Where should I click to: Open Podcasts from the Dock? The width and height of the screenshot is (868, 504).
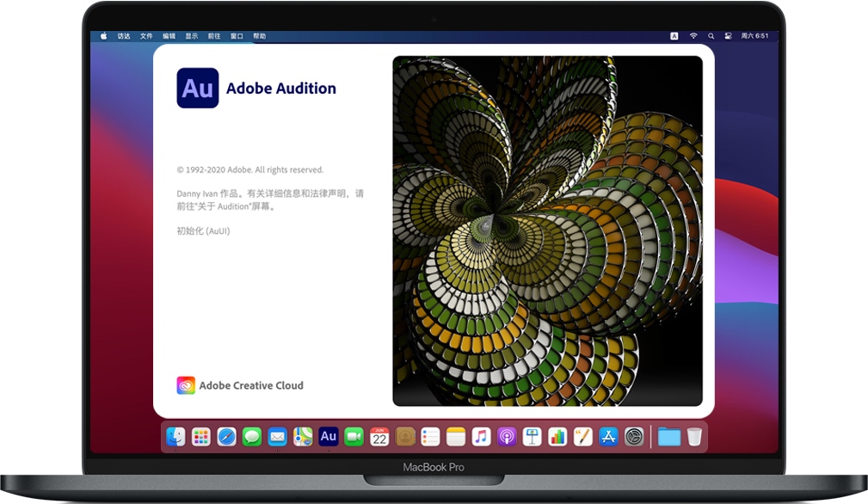506,437
